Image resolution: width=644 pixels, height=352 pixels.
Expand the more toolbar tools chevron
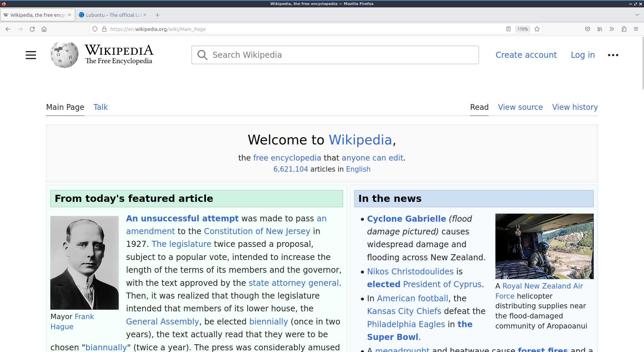click(x=612, y=29)
